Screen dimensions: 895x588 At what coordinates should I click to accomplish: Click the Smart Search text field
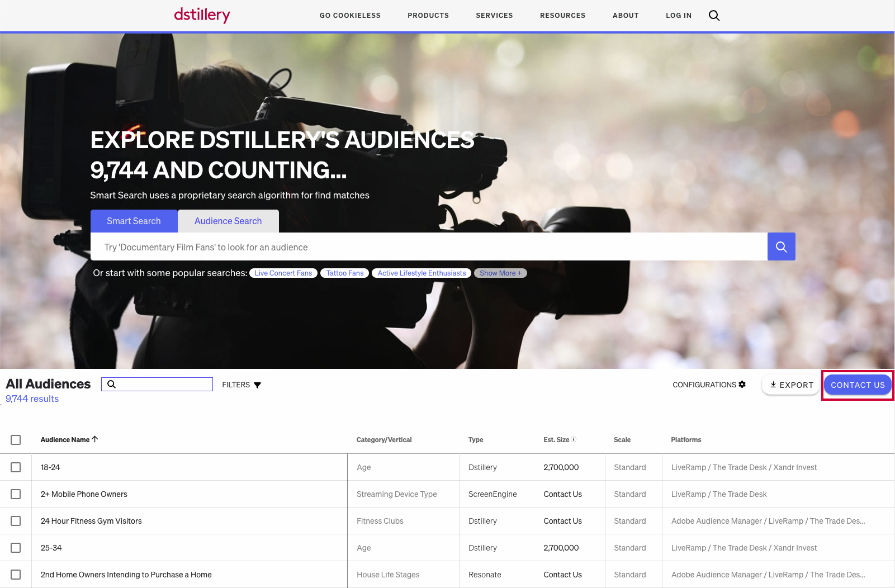429,247
